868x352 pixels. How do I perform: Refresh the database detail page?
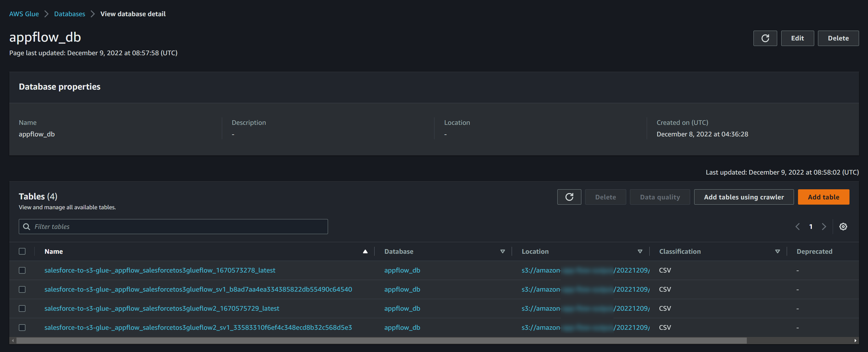765,38
